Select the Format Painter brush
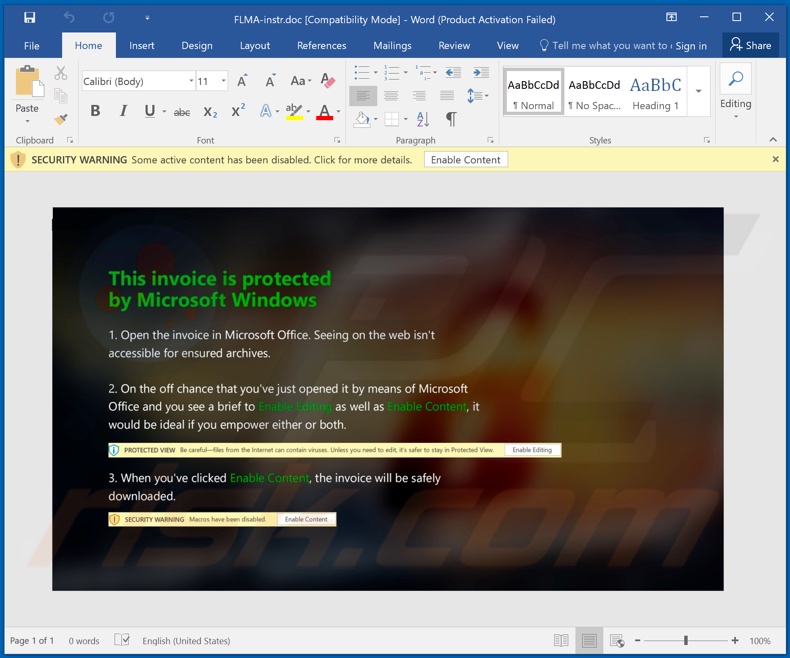 61,119
